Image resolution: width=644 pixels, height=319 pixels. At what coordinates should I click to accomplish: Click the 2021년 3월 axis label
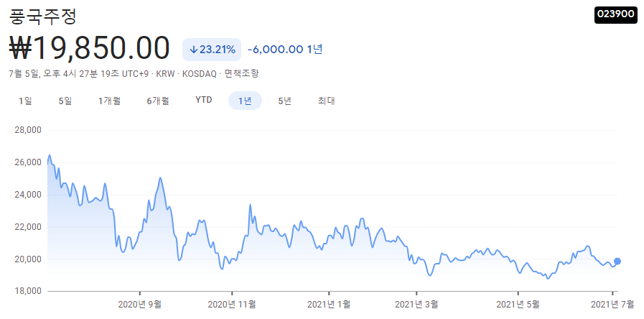click(416, 304)
